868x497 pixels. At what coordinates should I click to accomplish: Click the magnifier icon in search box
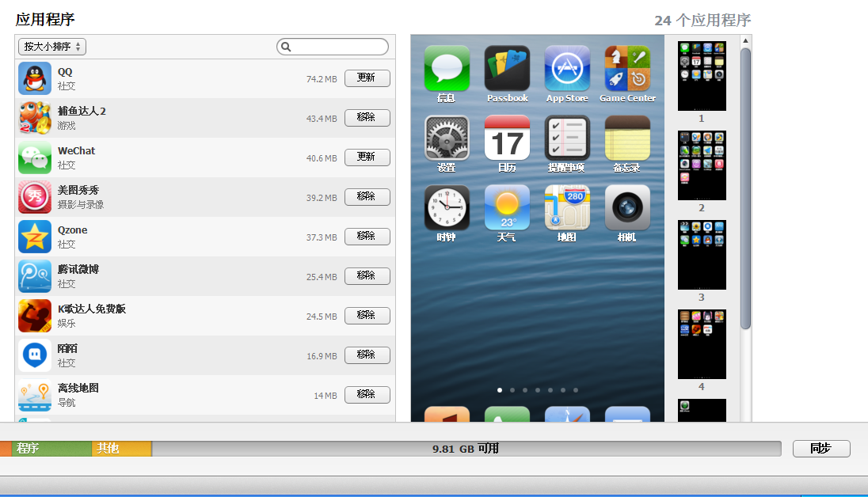coord(286,47)
